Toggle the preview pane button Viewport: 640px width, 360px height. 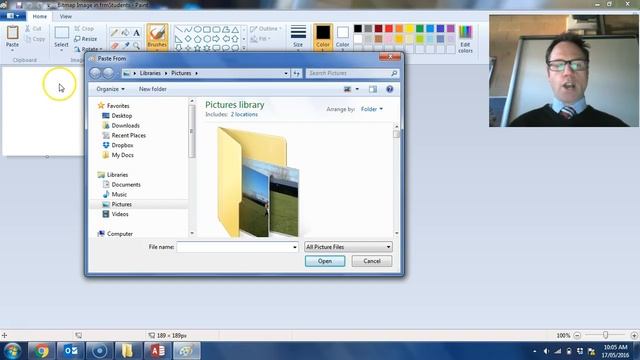pos(373,89)
